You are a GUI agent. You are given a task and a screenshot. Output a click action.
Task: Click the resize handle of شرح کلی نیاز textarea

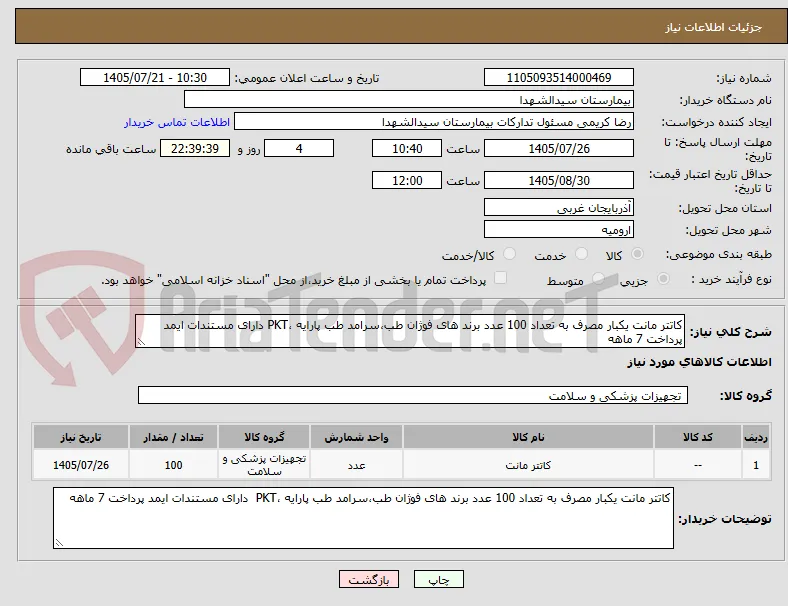(141, 342)
